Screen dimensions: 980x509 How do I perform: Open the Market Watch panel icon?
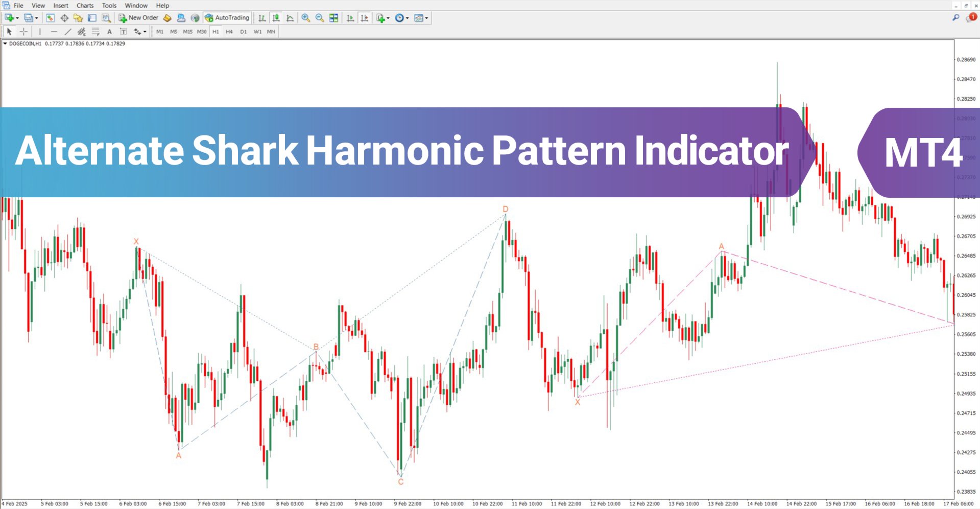[x=50, y=18]
